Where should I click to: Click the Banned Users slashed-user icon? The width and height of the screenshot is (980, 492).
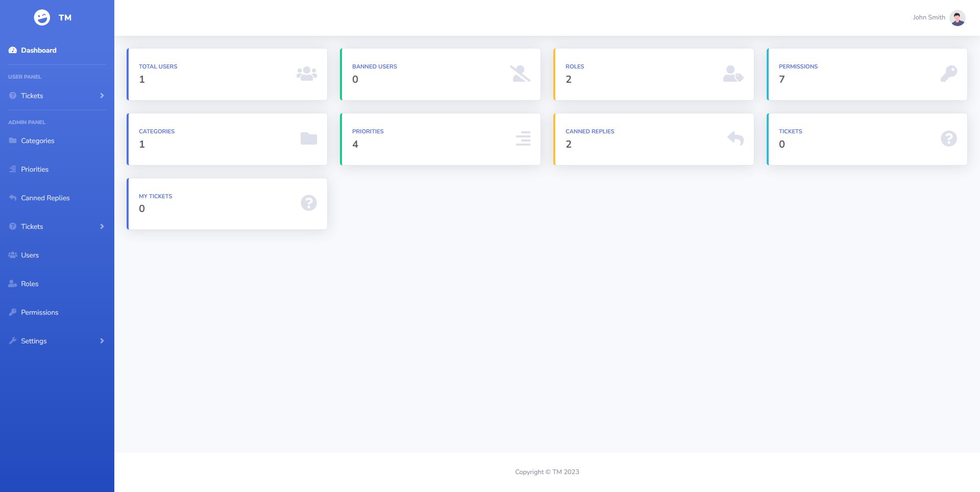tap(520, 74)
